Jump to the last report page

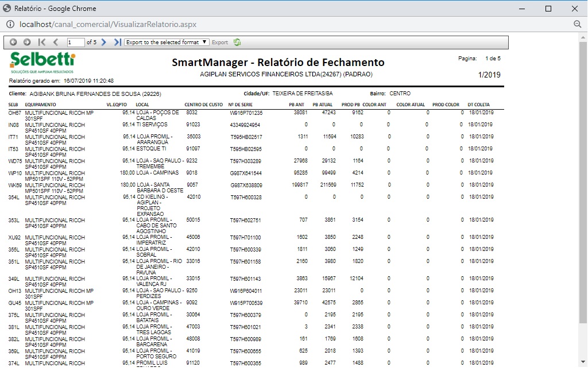coord(117,42)
